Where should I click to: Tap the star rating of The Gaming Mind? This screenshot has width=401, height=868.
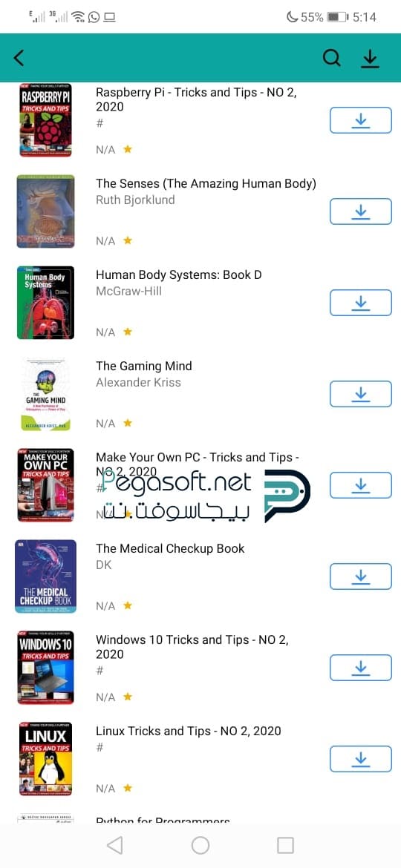[x=128, y=424]
